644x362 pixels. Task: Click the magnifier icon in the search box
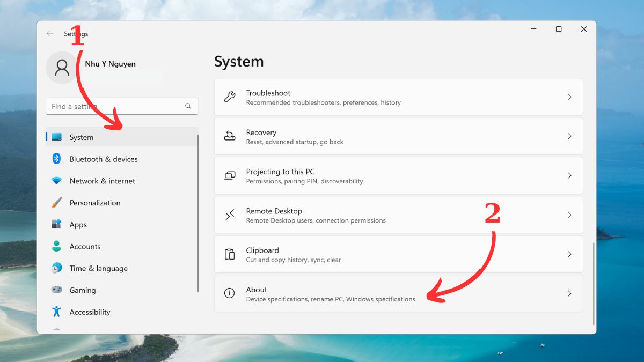click(x=188, y=106)
